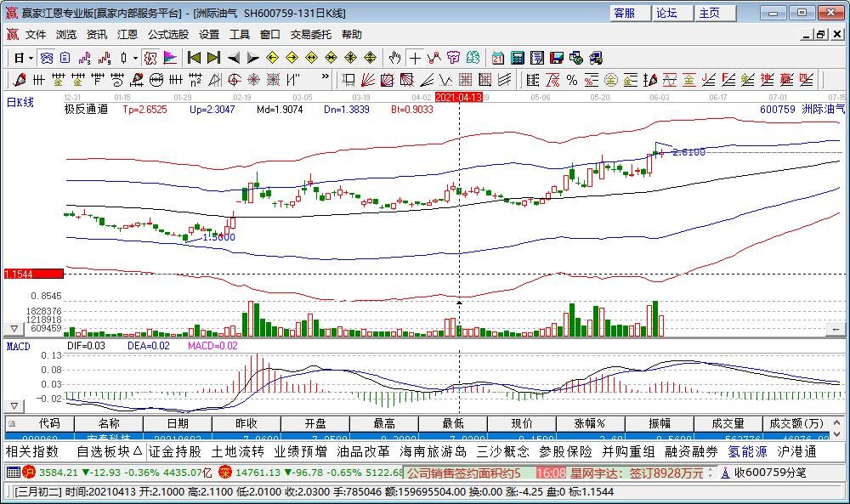This screenshot has width=850, height=504.
Task: Sort by the 涨幅% column header
Action: pyautogui.click(x=590, y=423)
